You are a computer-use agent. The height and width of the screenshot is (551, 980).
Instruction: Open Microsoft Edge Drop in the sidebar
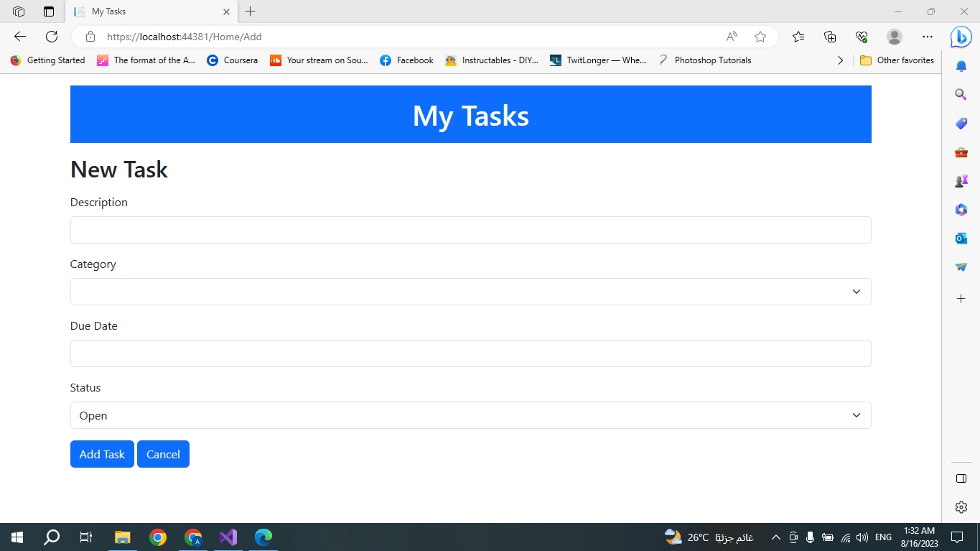point(961,267)
